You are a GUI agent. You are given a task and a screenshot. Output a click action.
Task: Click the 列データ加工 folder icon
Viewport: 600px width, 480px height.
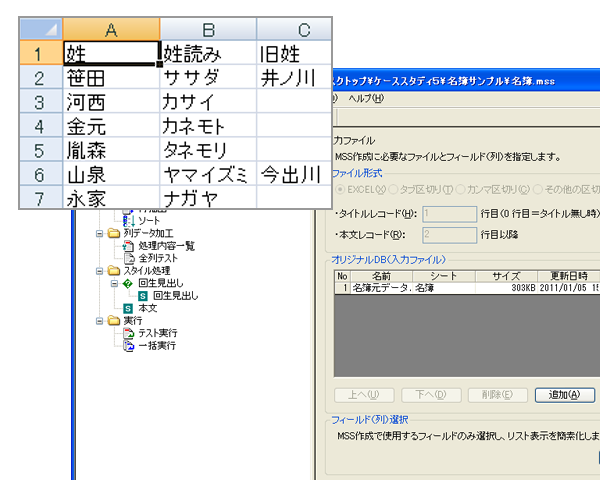[114, 233]
